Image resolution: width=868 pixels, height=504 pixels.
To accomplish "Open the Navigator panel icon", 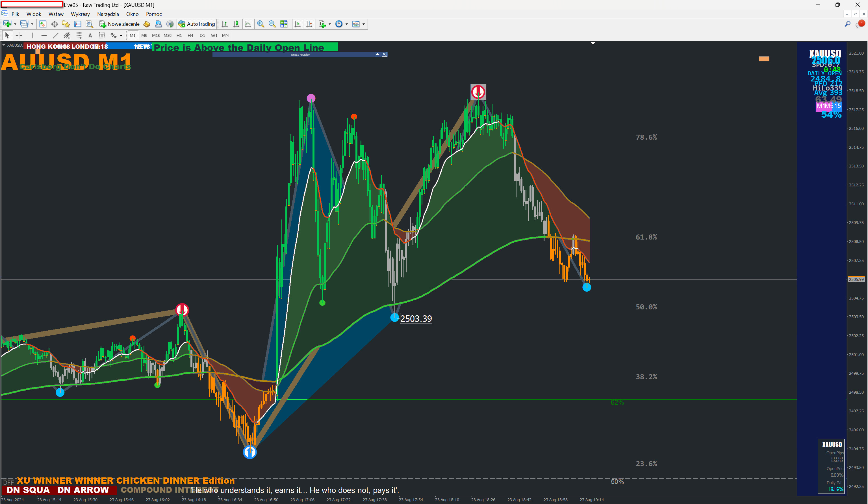I will click(x=66, y=24).
